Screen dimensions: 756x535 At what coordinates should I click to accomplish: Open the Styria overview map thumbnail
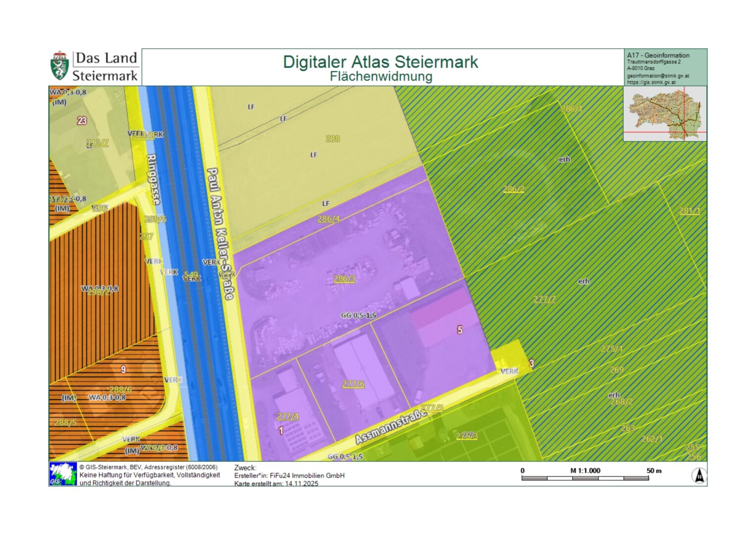click(664, 114)
